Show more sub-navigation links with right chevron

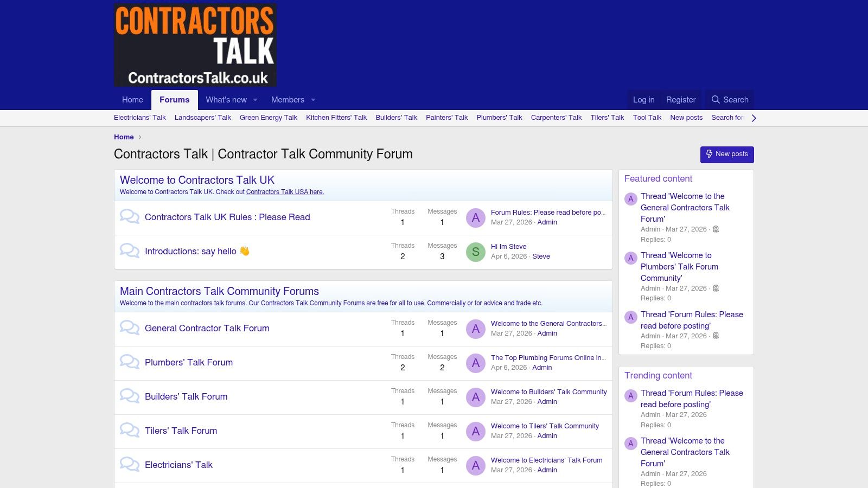[754, 118]
